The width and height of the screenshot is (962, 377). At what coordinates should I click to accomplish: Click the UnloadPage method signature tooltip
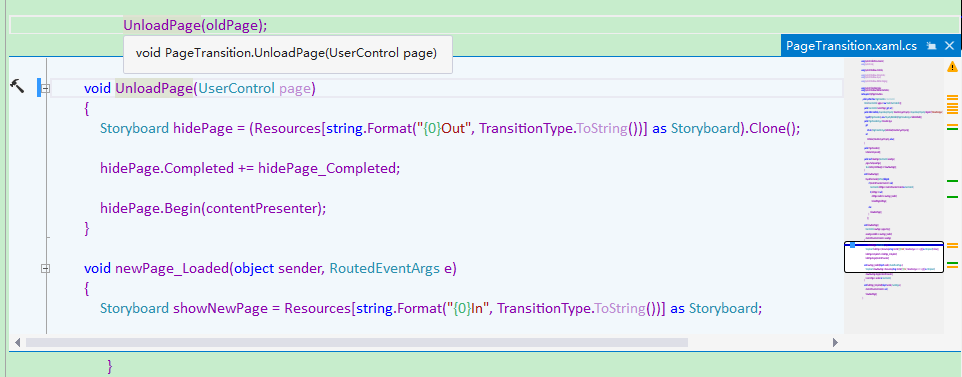(288, 54)
